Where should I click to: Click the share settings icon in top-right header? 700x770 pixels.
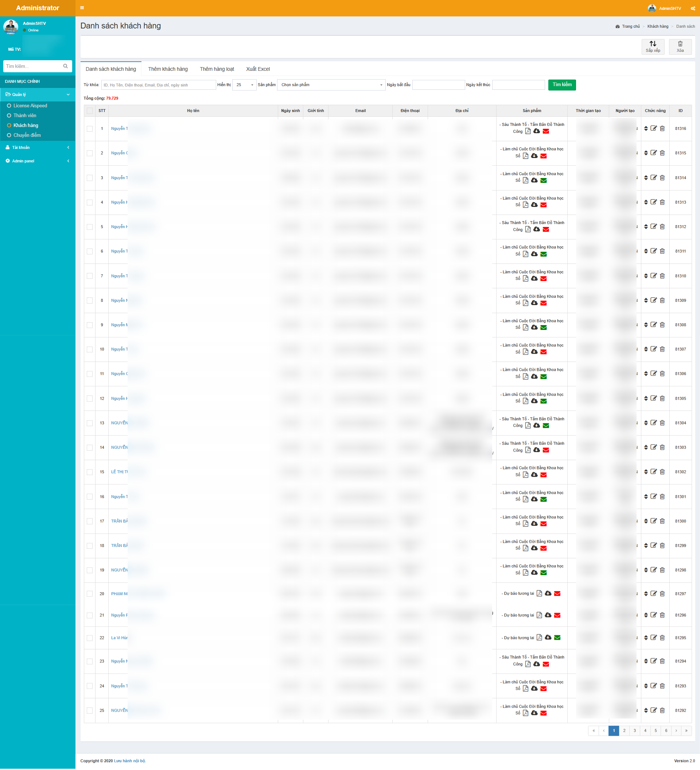(x=693, y=8)
